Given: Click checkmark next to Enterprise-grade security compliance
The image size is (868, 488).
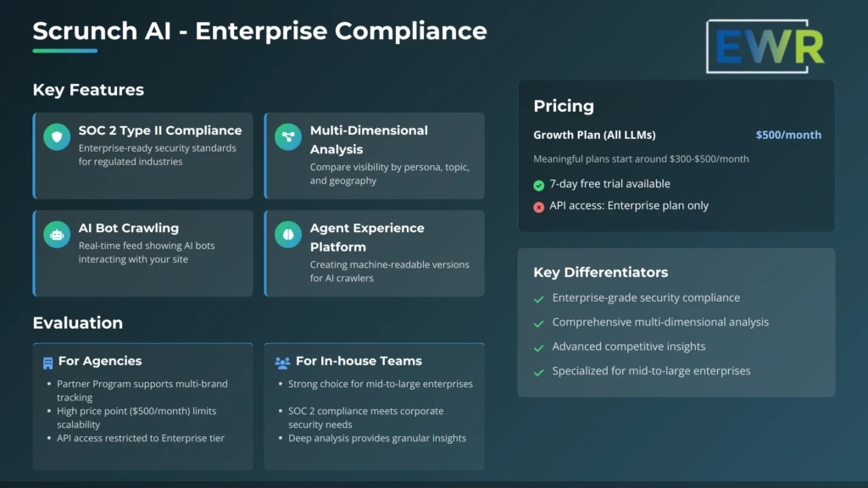Looking at the screenshot, I should click(539, 299).
